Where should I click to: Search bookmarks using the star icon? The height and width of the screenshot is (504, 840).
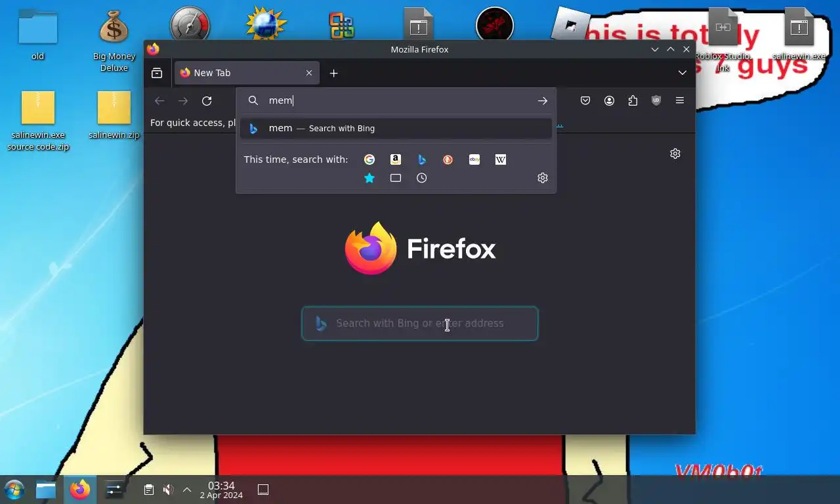pyautogui.click(x=369, y=178)
